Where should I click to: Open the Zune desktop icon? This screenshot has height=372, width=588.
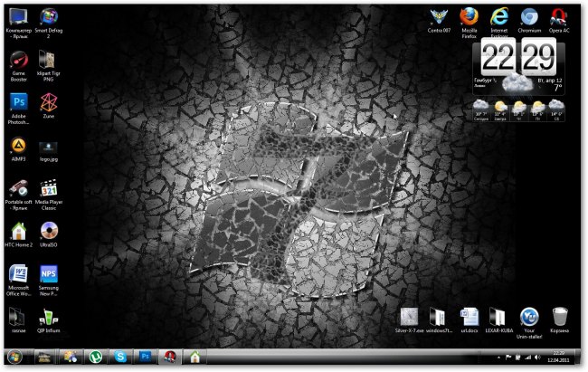pos(49,102)
